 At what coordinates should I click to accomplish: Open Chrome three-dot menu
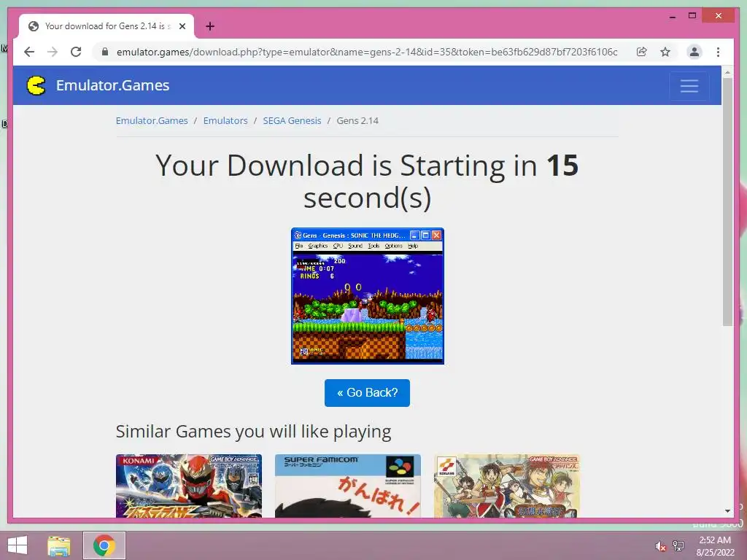point(718,52)
